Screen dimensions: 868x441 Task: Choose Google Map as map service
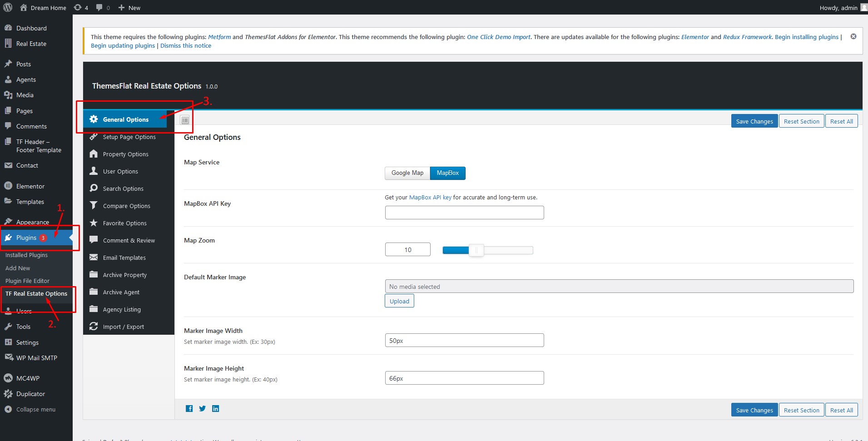[x=407, y=173]
